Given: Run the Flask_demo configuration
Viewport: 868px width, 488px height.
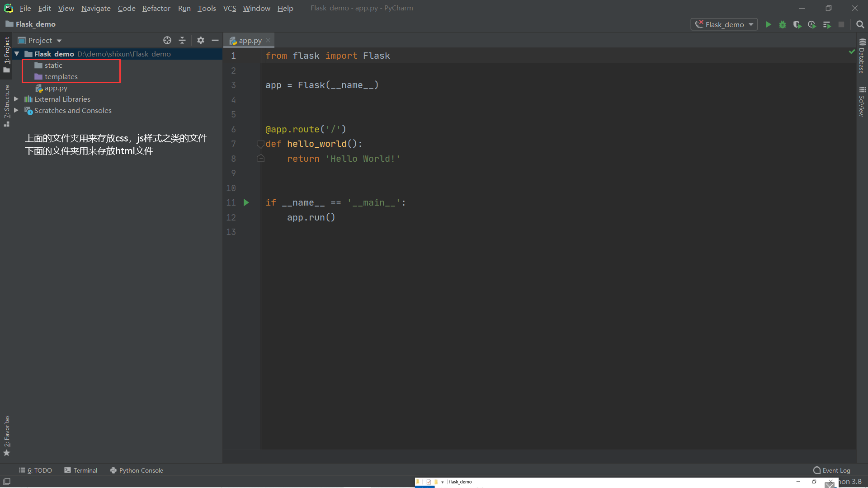Looking at the screenshot, I should (x=768, y=24).
